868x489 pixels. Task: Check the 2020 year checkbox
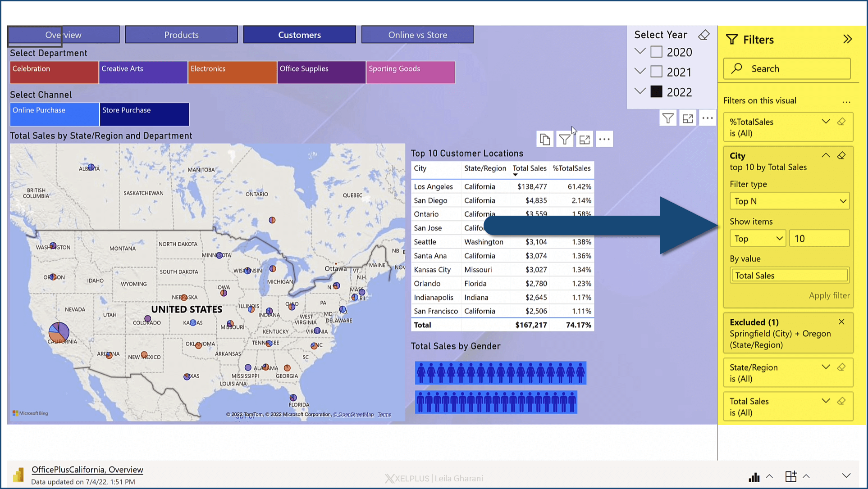point(657,52)
